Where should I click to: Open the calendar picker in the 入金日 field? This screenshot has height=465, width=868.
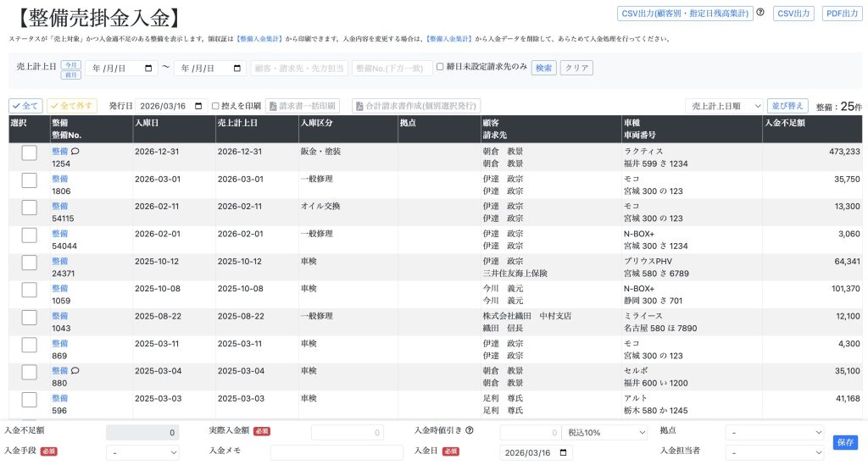click(x=565, y=452)
